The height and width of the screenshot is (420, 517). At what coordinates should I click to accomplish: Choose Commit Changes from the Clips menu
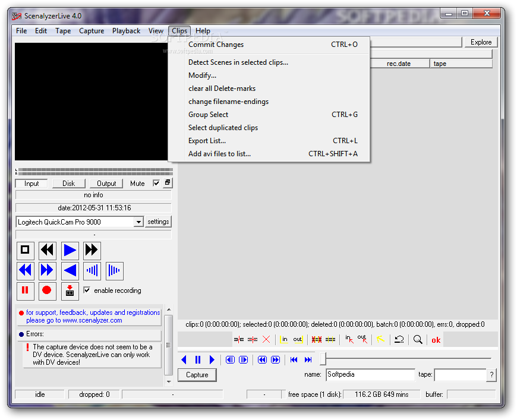click(269, 45)
